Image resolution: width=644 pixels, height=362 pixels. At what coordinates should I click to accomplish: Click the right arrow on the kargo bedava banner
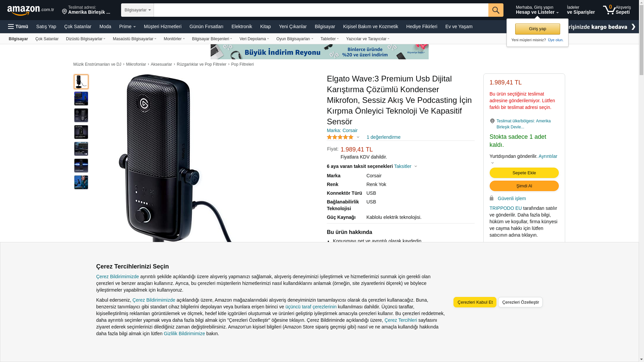pyautogui.click(x=633, y=27)
